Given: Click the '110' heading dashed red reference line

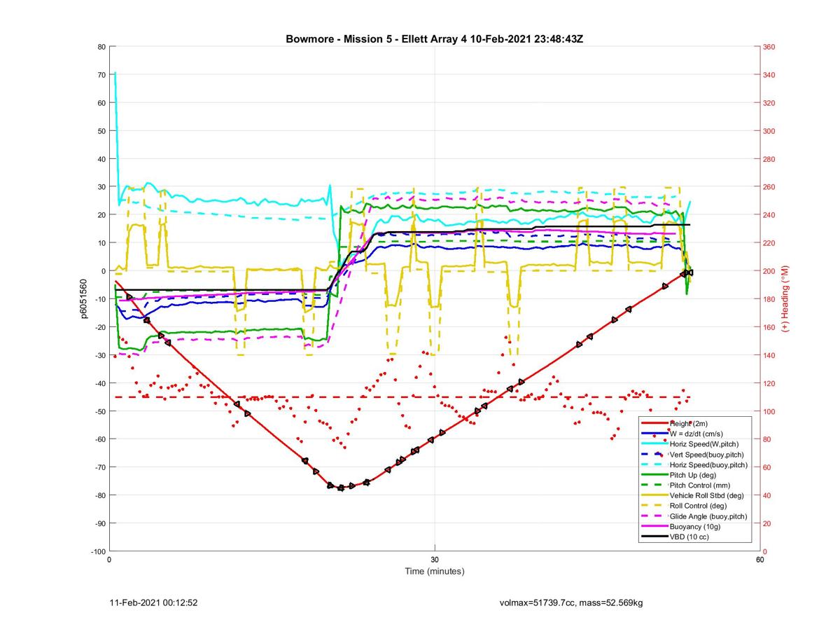Looking at the screenshot, I should pyautogui.click(x=402, y=397).
